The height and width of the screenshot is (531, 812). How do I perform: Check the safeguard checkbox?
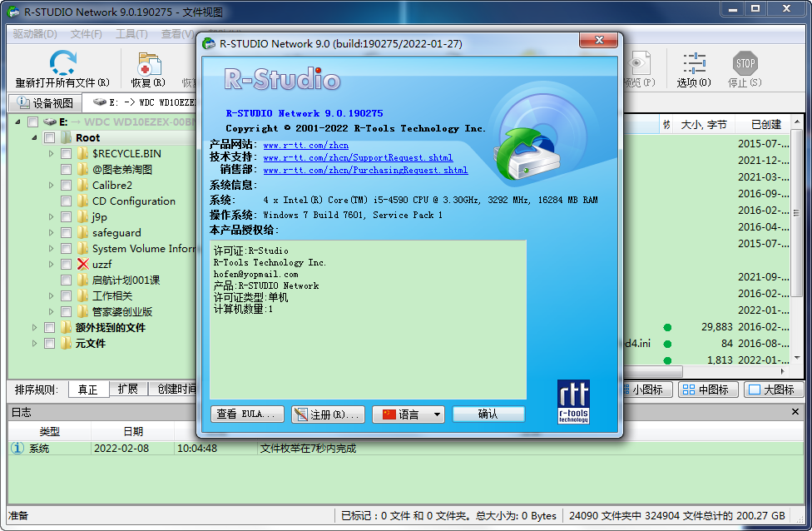(66, 232)
